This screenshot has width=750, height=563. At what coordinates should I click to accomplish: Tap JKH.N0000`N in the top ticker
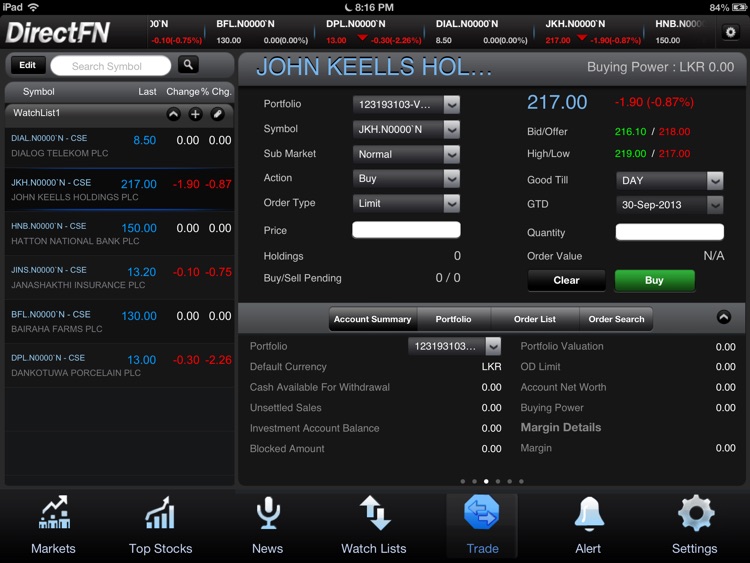tap(593, 32)
